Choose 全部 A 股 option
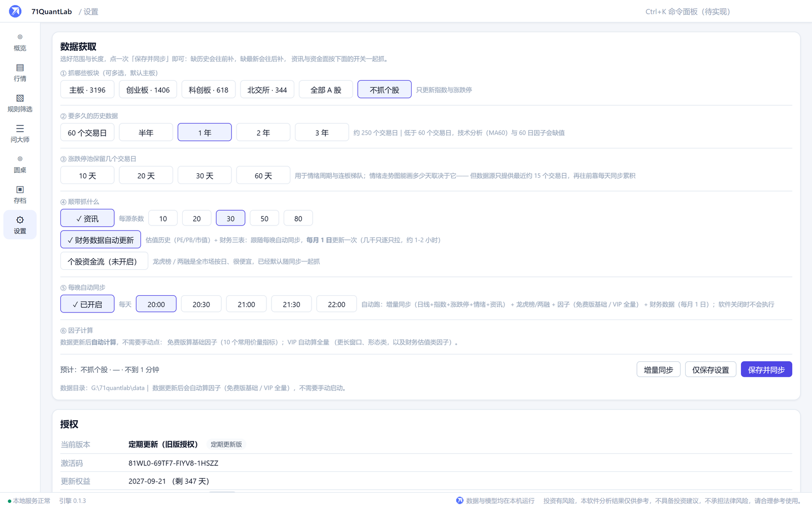Screen dimensions: 812x508 tap(326, 90)
